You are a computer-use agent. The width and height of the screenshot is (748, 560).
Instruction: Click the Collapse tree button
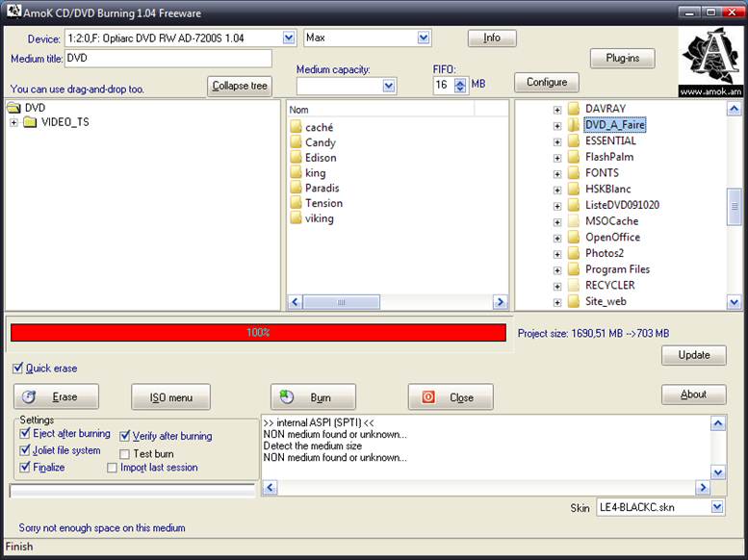click(x=240, y=86)
